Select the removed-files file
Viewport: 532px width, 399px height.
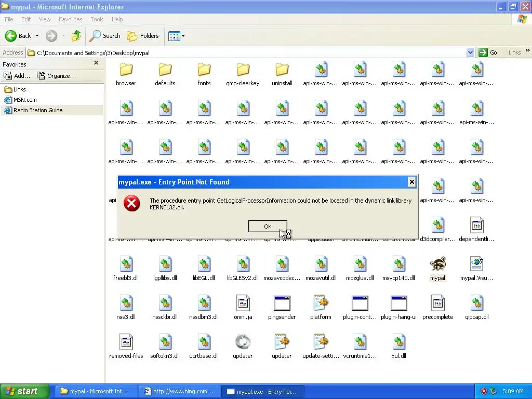click(126, 347)
